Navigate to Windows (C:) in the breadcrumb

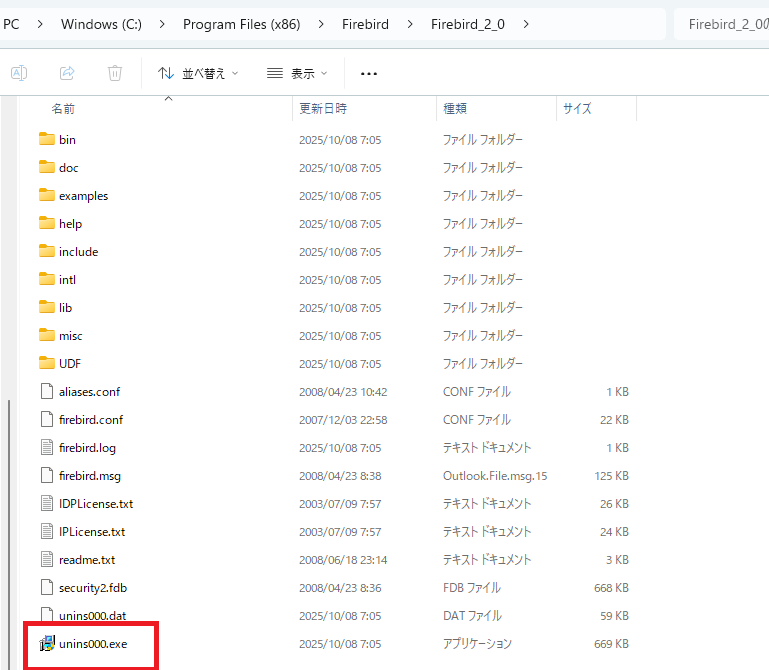101,24
